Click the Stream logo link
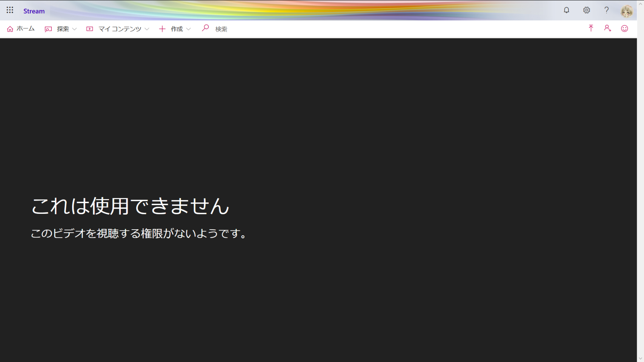 click(34, 11)
